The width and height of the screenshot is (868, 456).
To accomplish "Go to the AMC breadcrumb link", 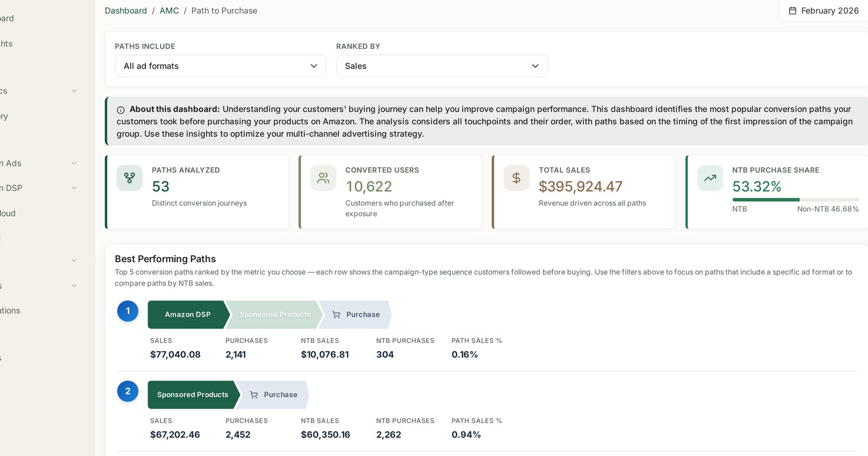I will coord(169,11).
